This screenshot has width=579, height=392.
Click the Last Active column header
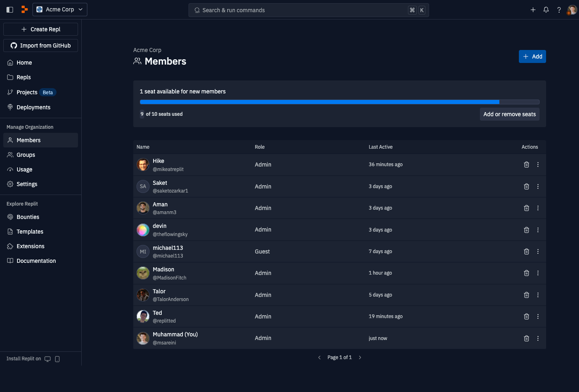[381, 147]
